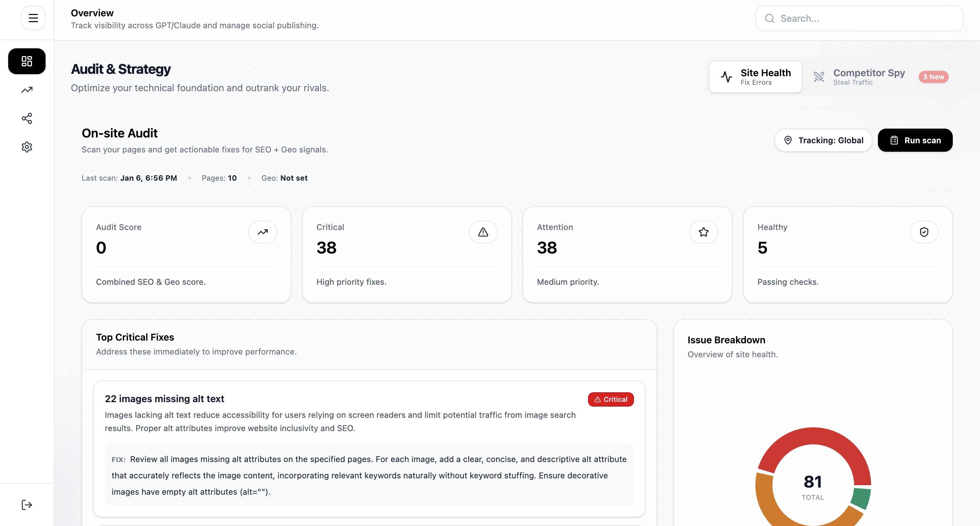Click the trending icon on the Audit Score card
Viewport: 980px width, 526px height.
click(x=262, y=232)
